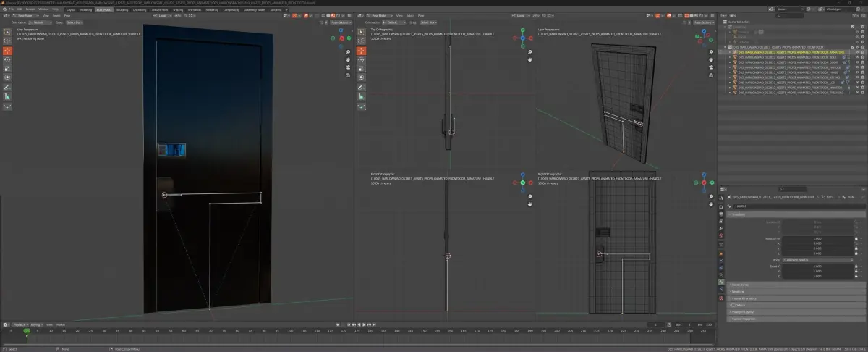Viewport: 868px width, 352px height.
Task: Select the Annotate tool in left viewport toolbar
Action: pos(8,88)
